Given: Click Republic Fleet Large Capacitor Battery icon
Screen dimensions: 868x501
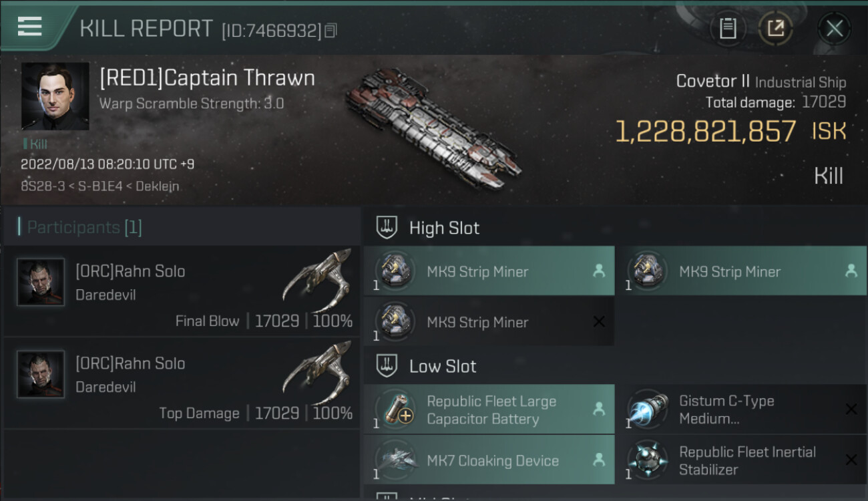Looking at the screenshot, I should [x=396, y=409].
